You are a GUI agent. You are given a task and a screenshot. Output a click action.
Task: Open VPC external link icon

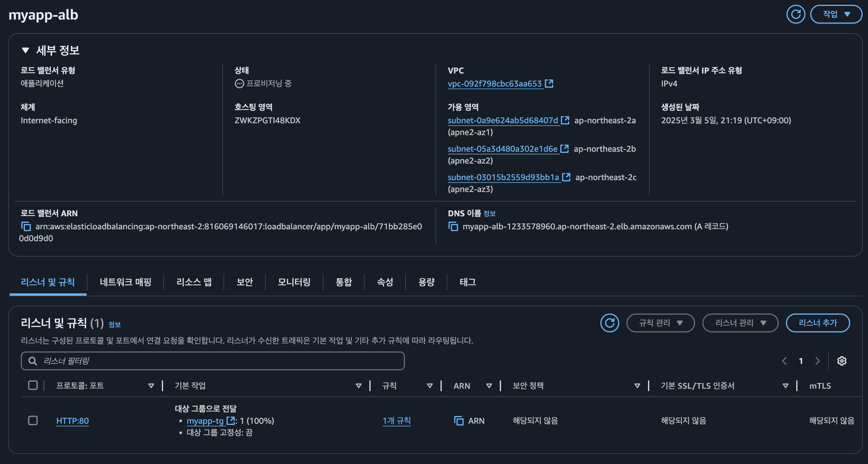[x=549, y=84]
